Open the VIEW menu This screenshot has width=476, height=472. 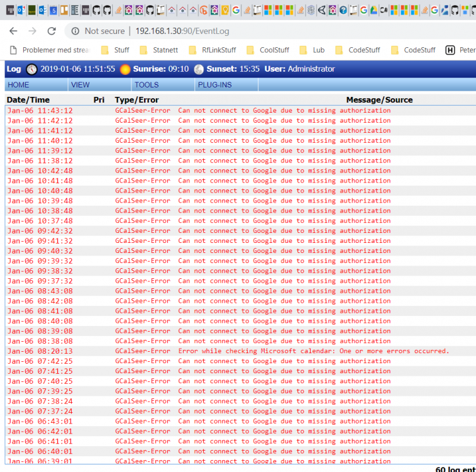click(x=80, y=85)
